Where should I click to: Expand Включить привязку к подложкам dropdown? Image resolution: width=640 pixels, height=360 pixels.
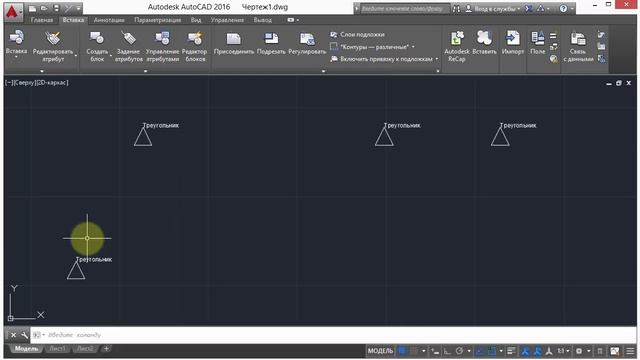[437, 59]
